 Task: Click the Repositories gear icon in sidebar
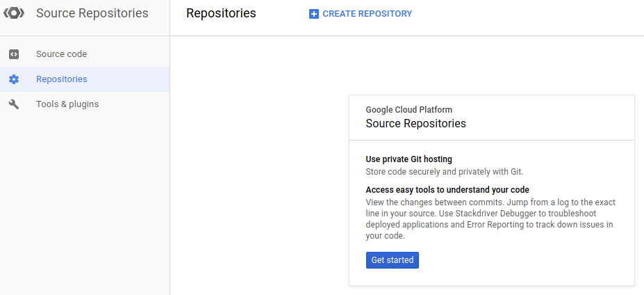pyautogui.click(x=14, y=79)
